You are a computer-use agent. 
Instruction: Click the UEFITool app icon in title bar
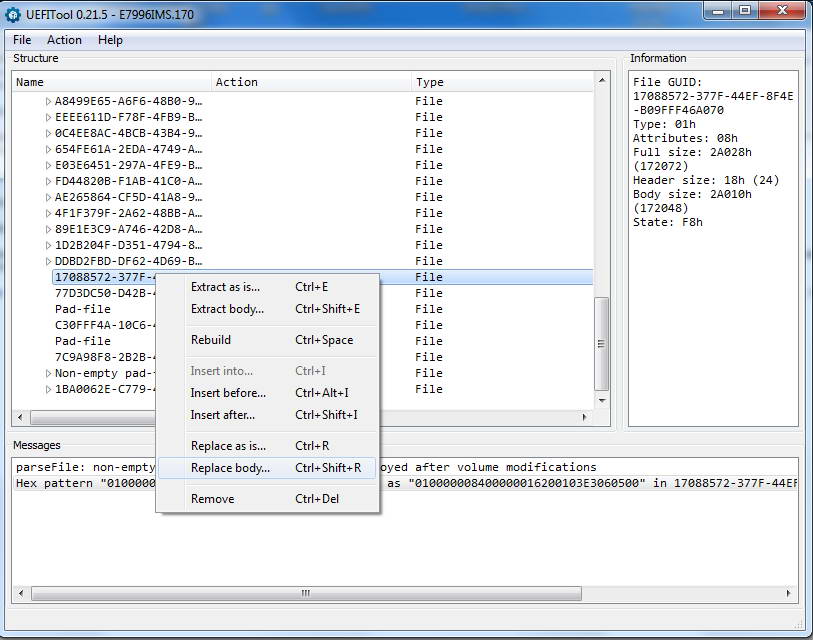pyautogui.click(x=12, y=15)
